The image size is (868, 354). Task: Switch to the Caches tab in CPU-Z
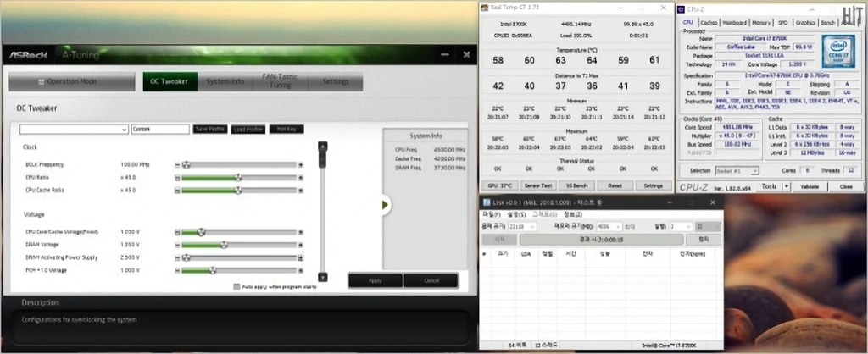709,23
